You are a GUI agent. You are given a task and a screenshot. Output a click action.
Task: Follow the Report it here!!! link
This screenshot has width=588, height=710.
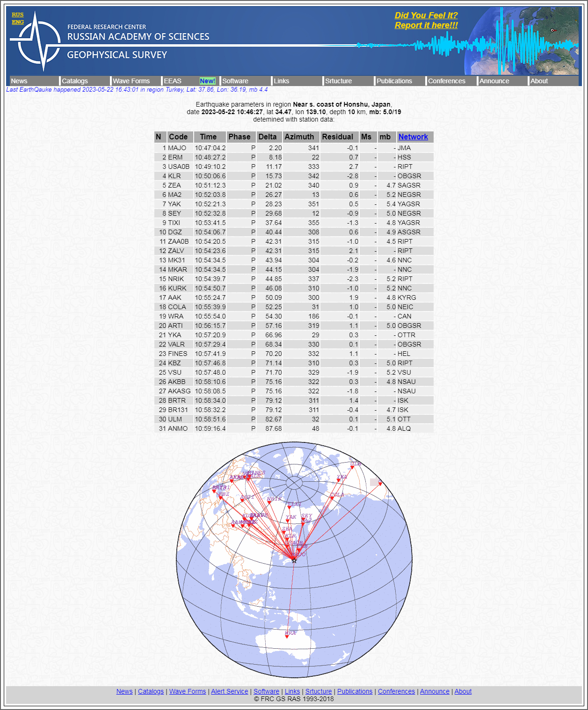click(x=426, y=26)
